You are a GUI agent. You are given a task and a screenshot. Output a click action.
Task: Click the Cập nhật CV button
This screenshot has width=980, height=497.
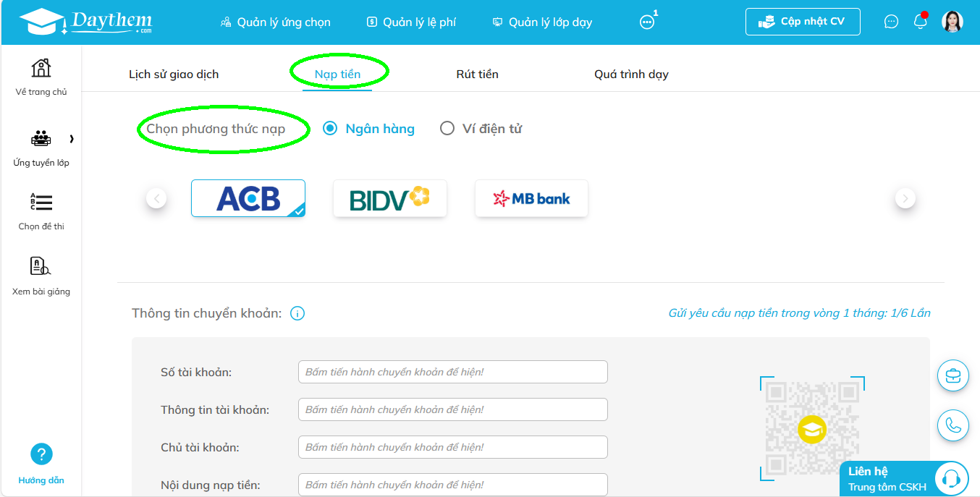click(803, 22)
